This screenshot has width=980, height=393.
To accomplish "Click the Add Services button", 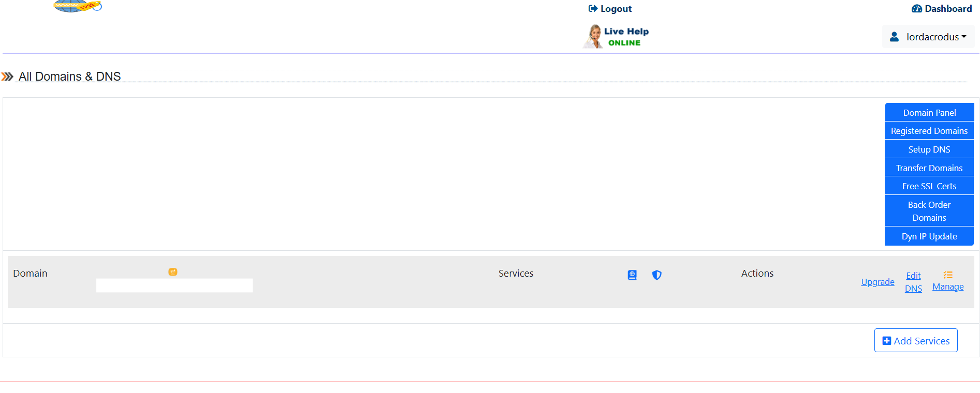I will coord(916,340).
